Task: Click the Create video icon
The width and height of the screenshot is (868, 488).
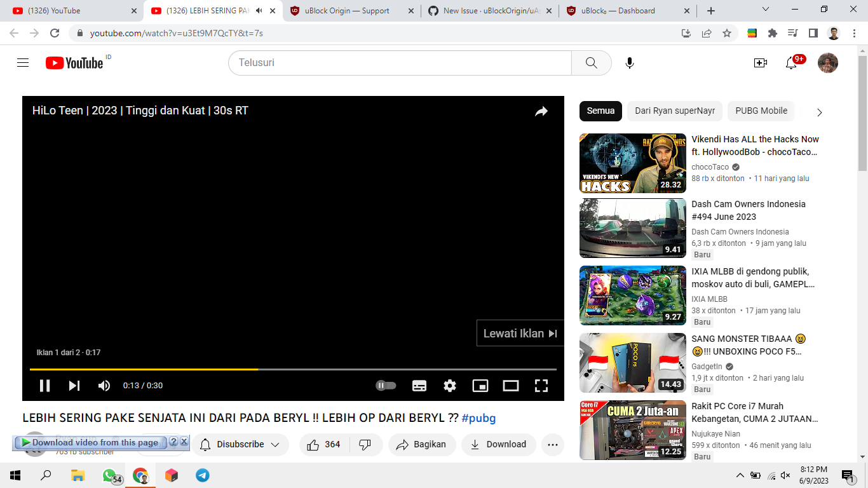Action: (760, 62)
